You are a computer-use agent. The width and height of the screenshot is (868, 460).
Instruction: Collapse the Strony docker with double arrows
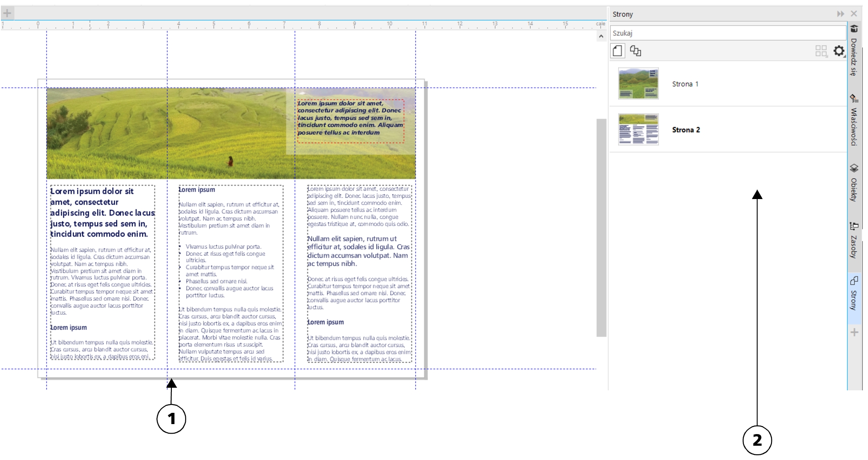[840, 14]
